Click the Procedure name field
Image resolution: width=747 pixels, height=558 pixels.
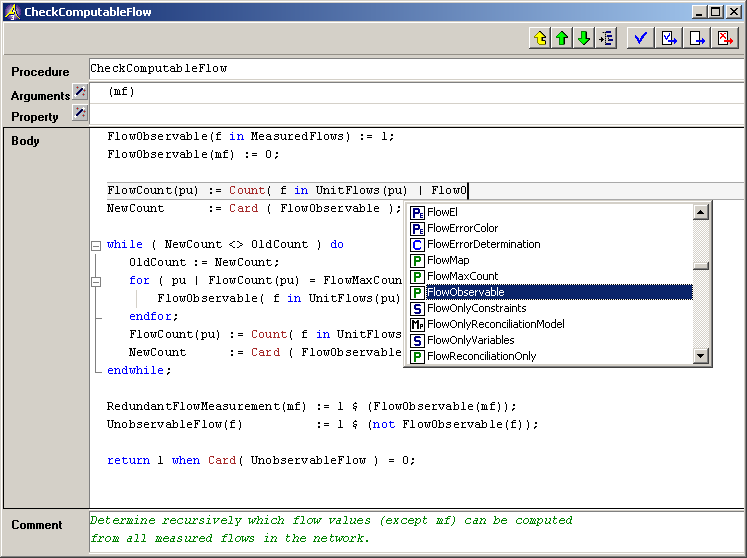tap(416, 69)
